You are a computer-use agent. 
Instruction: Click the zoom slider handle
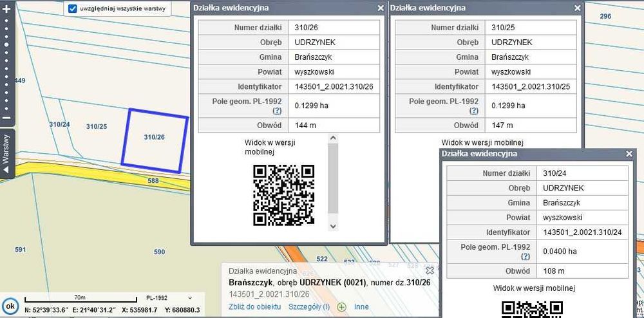(6, 44)
